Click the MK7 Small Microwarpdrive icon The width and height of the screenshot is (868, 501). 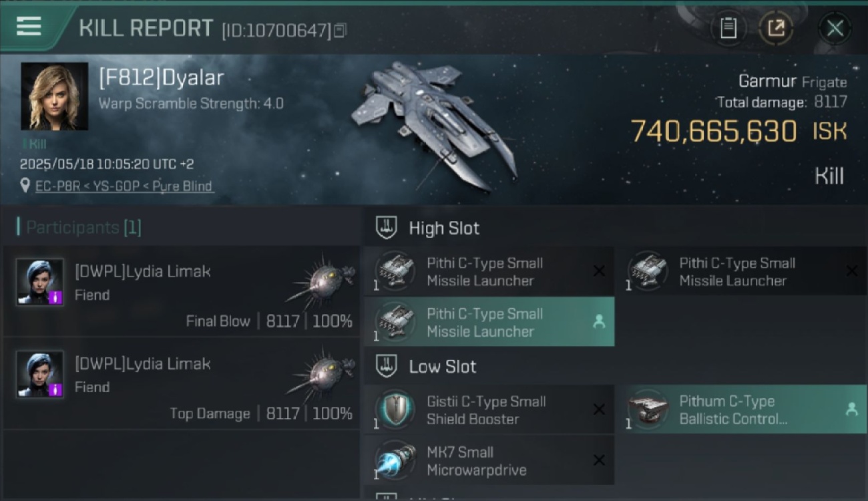click(395, 460)
